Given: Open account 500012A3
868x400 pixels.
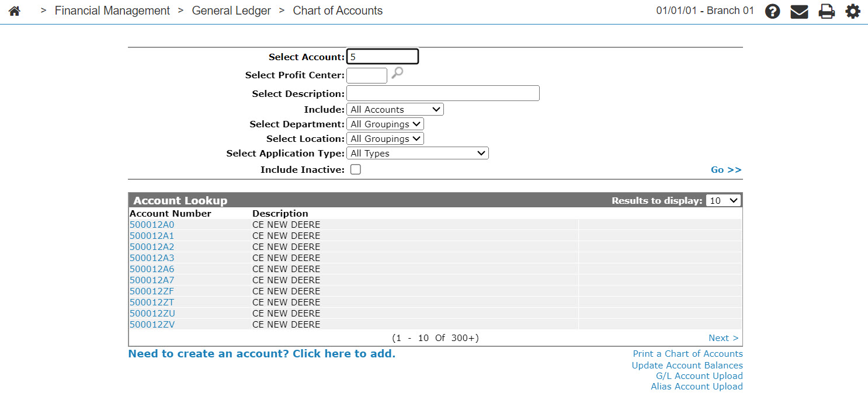Looking at the screenshot, I should click(152, 258).
